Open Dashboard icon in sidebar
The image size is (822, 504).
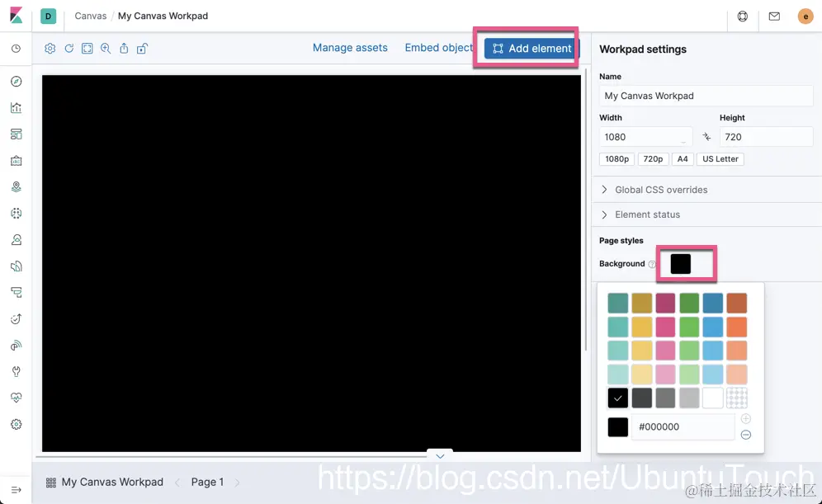pos(17,134)
